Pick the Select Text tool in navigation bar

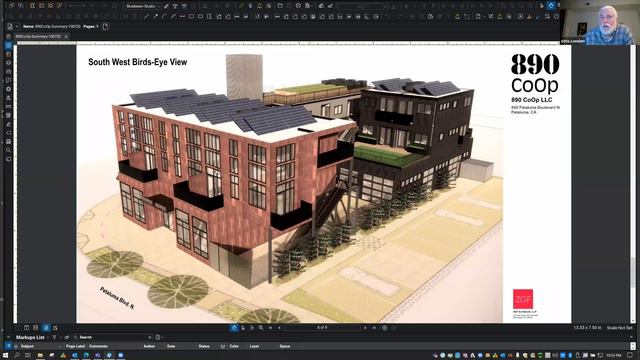click(x=252, y=328)
